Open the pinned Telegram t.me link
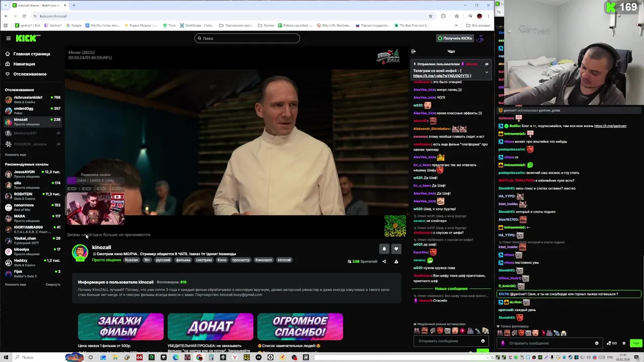Viewport: 644px width, 362px height. click(442, 76)
